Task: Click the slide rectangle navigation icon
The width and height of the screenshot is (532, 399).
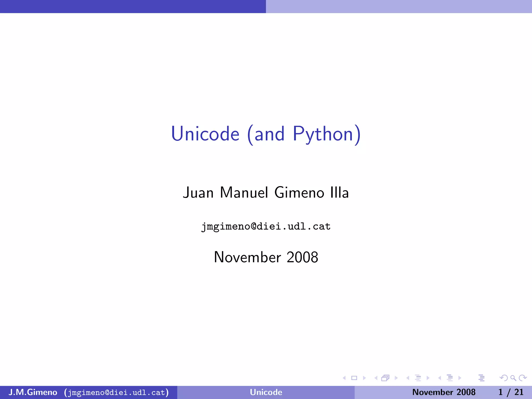Action: (354, 378)
